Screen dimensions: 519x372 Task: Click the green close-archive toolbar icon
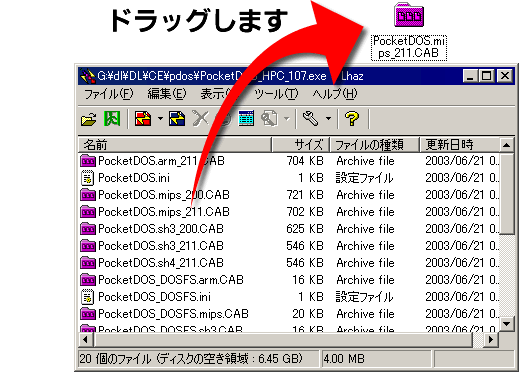coord(112,119)
